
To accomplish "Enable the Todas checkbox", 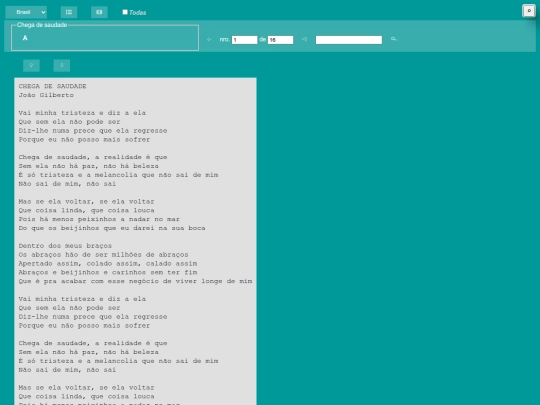I will pos(125,12).
